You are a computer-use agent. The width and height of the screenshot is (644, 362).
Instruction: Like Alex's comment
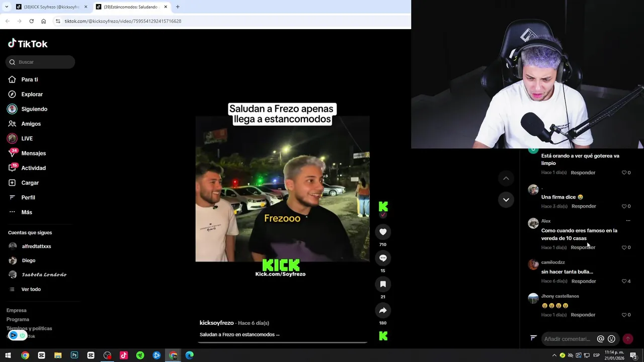coord(624,247)
